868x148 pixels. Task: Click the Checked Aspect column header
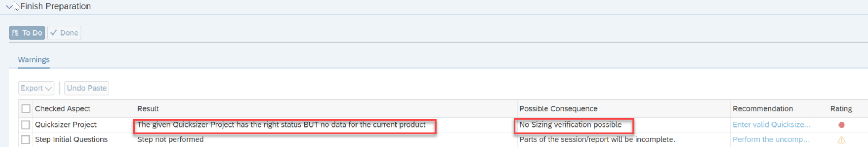pos(63,108)
